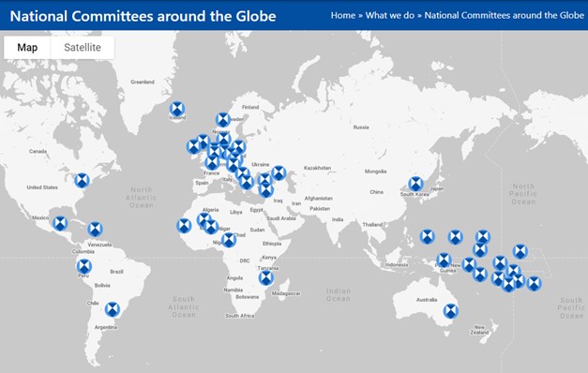588x373 pixels.
Task: Select the marker on Papua New Guinea
Action: [444, 261]
